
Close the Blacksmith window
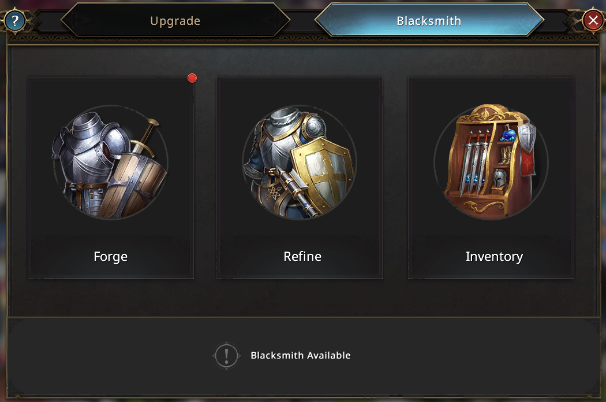[593, 19]
